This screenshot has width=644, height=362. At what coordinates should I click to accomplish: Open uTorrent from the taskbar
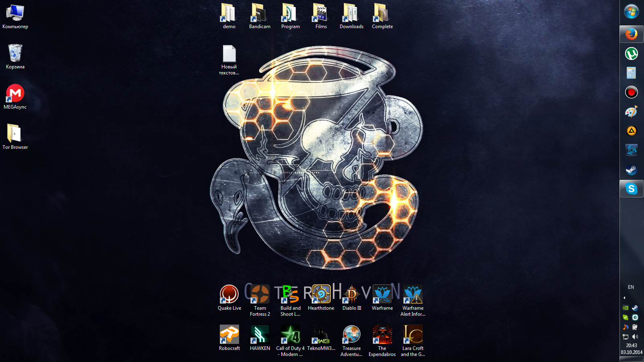632,53
